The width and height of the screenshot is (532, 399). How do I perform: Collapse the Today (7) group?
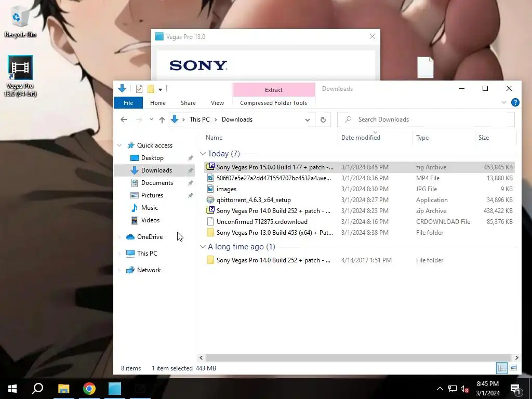pos(203,154)
